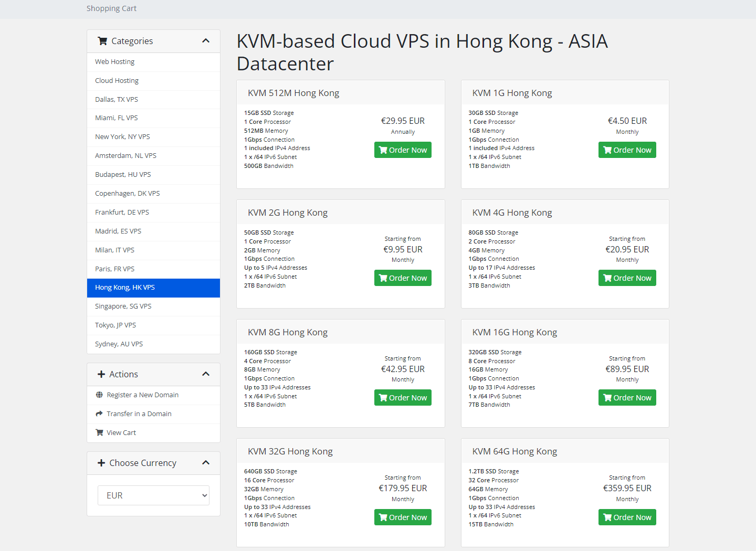Select New York, NY VPS category
This screenshot has height=551, width=756.
153,137
